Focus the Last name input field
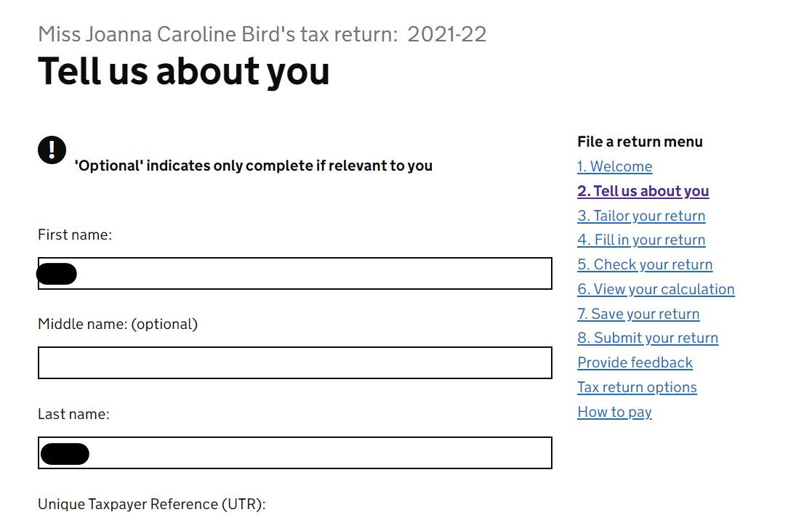The image size is (812, 520). (x=294, y=452)
